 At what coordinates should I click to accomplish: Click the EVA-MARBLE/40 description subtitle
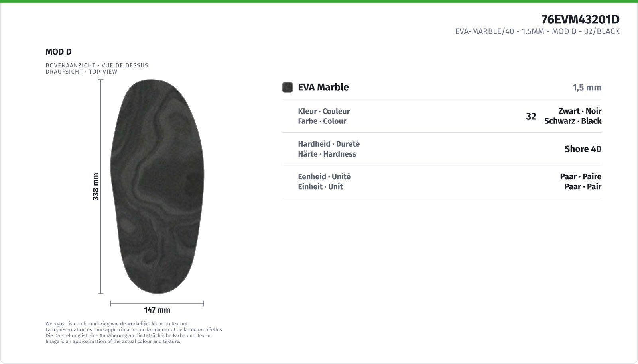tap(537, 31)
